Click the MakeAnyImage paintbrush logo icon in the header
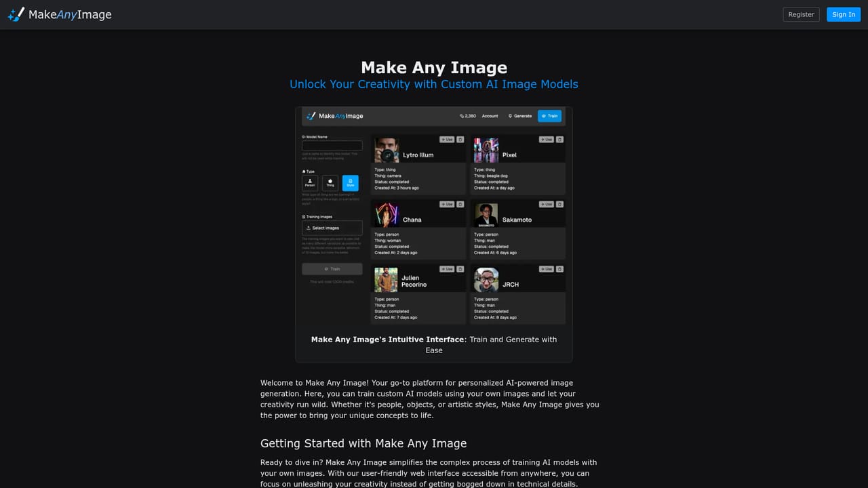Screen dimensions: 868x488 click(x=16, y=14)
